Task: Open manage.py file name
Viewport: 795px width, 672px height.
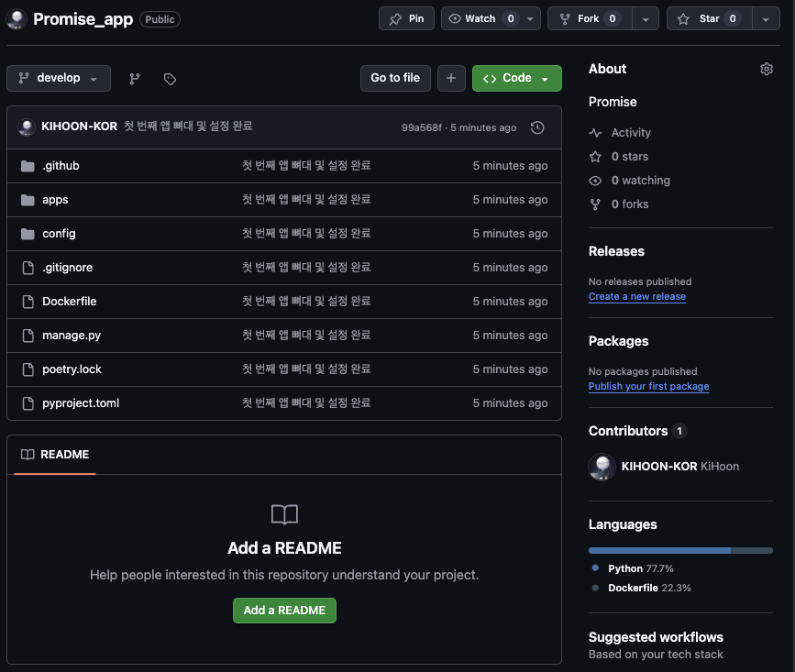Action: [x=72, y=336]
